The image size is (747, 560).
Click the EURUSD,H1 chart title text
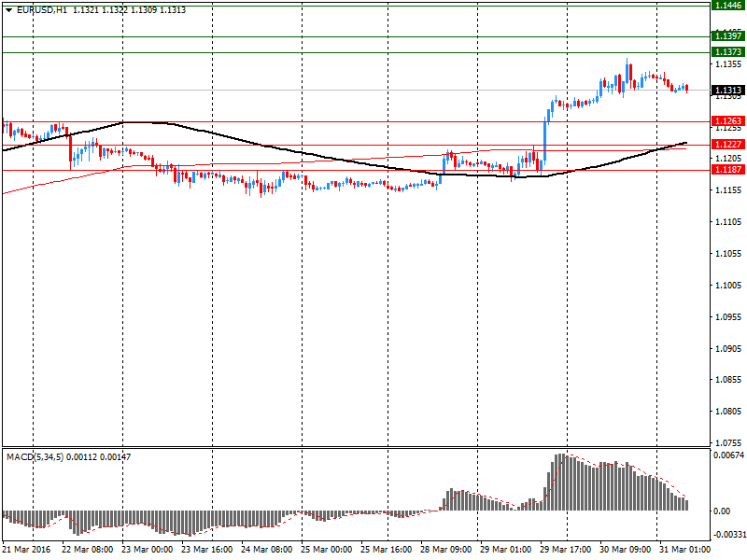point(42,10)
